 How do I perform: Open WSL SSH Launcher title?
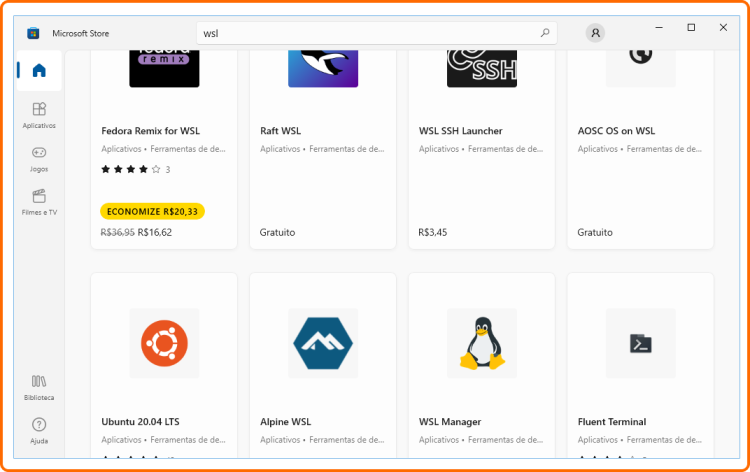(x=461, y=131)
